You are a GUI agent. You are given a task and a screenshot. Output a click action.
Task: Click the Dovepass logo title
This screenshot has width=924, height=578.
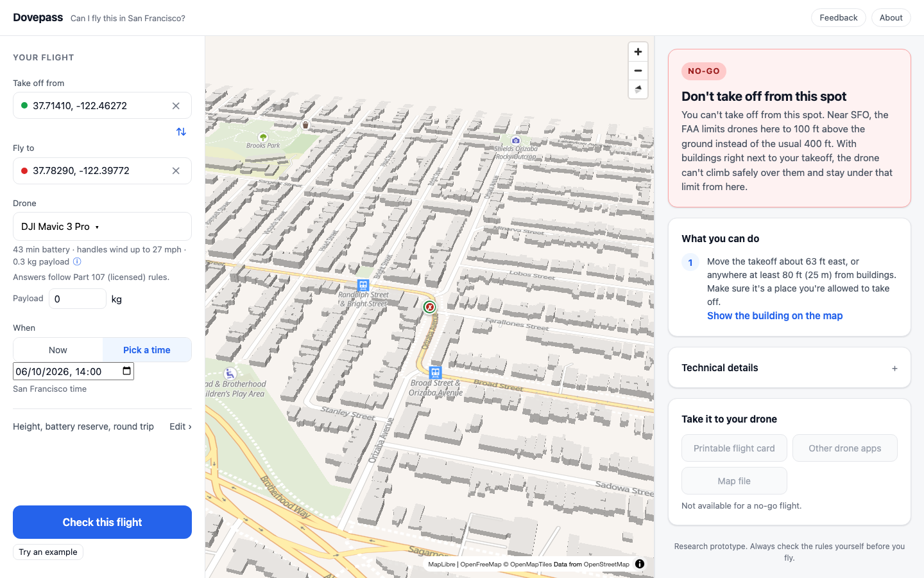38,18
